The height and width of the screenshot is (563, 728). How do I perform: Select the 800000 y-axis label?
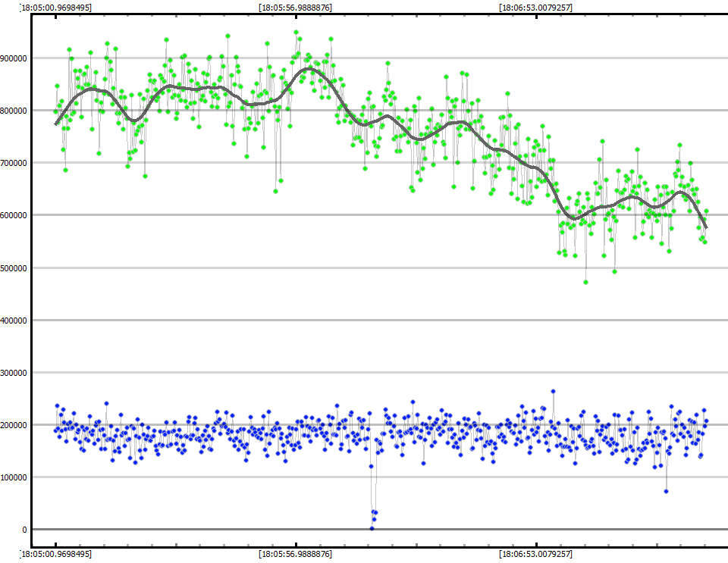click(x=14, y=111)
